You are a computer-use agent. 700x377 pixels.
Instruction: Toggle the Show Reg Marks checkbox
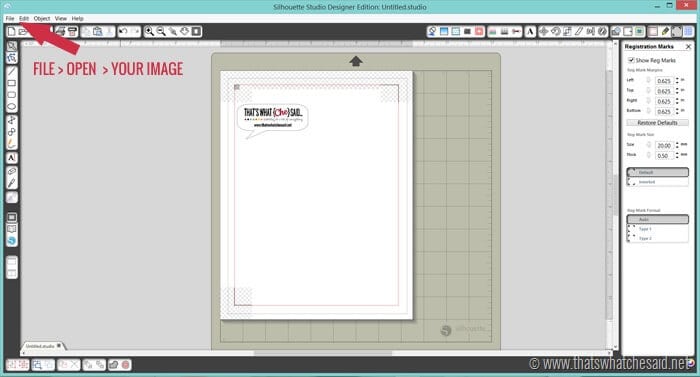[631, 60]
